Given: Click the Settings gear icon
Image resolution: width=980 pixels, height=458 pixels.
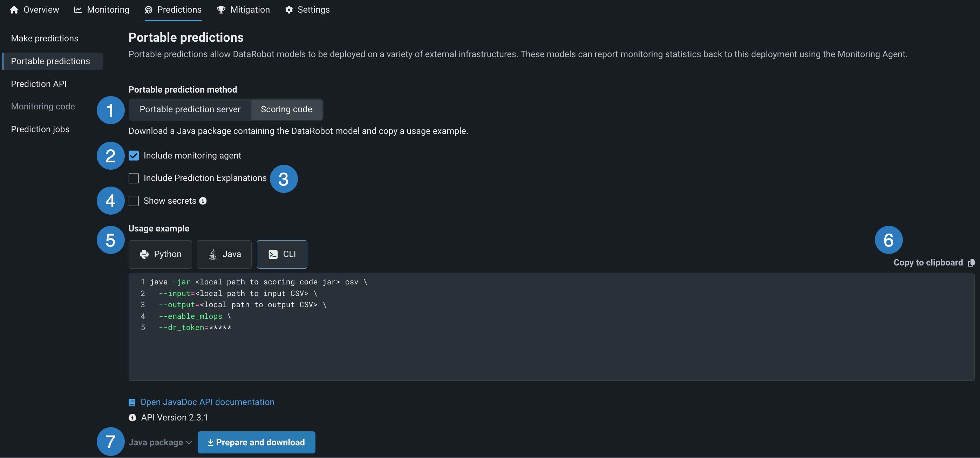Looking at the screenshot, I should (289, 10).
